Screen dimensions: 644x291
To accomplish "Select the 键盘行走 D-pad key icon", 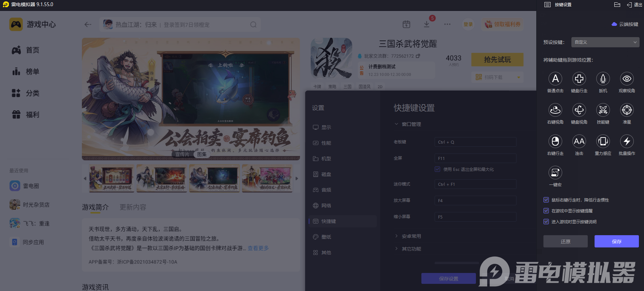I will coord(579,79).
